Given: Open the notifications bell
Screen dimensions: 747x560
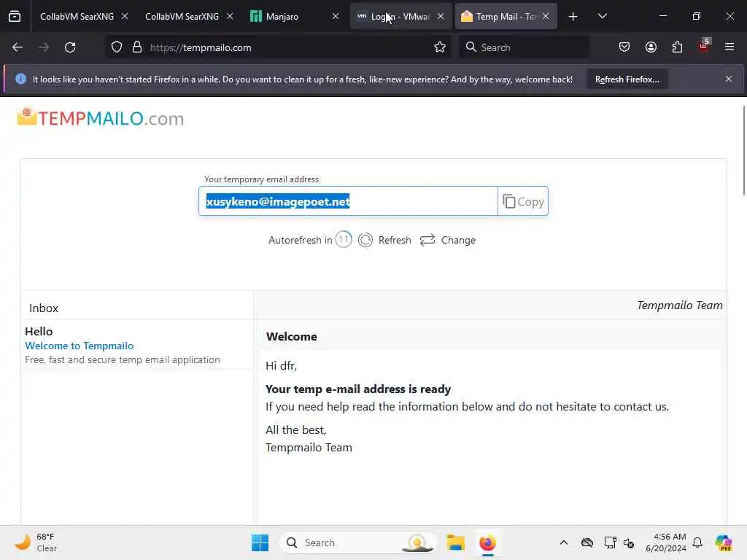Looking at the screenshot, I should pos(697,542).
